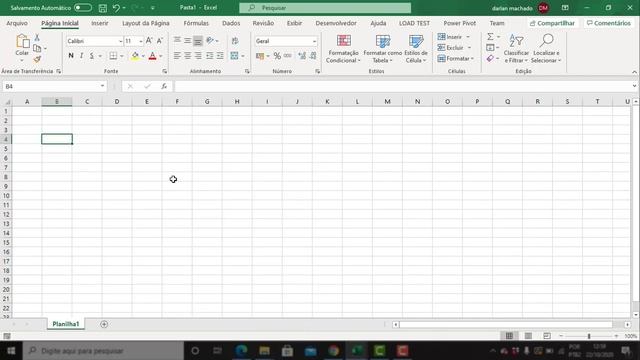This screenshot has height=360, width=640.
Task: Click the Cut scissors icon
Action: (x=37, y=38)
